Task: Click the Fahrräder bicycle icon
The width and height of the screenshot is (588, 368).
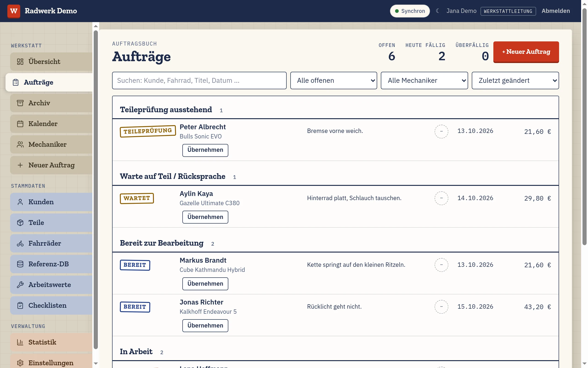Action: tap(20, 243)
